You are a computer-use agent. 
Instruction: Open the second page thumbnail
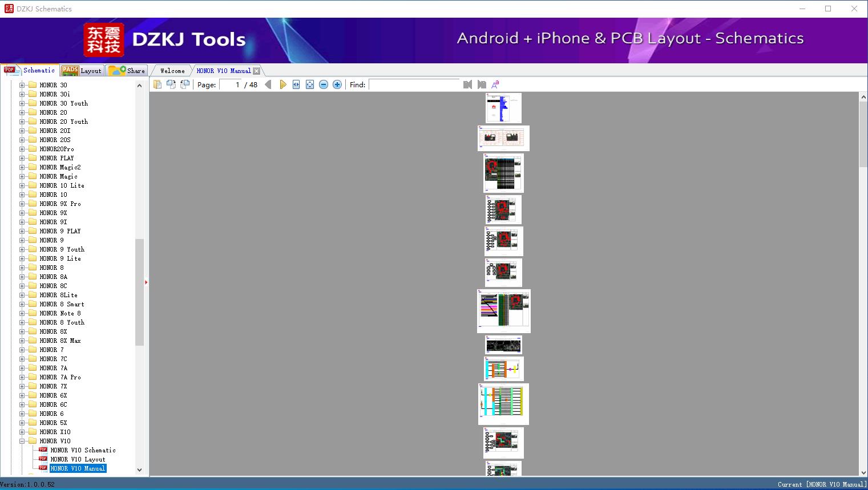point(503,138)
